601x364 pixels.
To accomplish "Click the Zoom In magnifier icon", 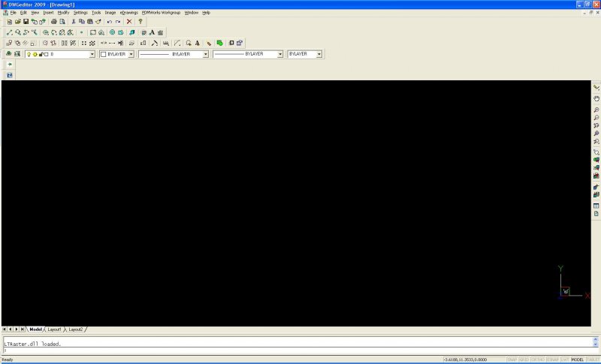I will [596, 110].
